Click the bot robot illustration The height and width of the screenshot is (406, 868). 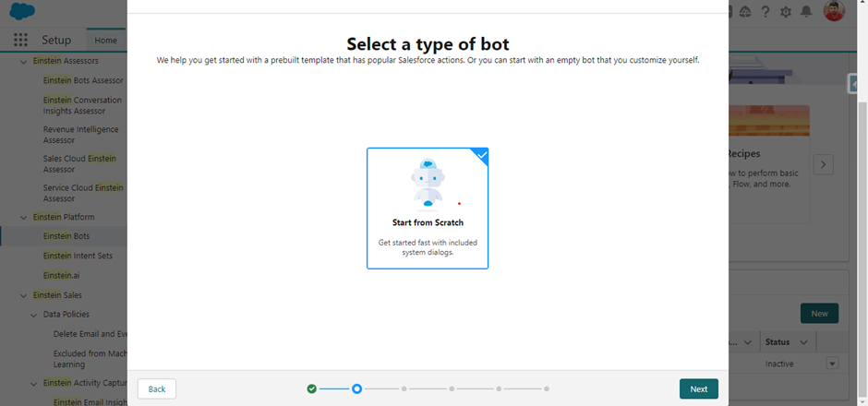(x=428, y=185)
